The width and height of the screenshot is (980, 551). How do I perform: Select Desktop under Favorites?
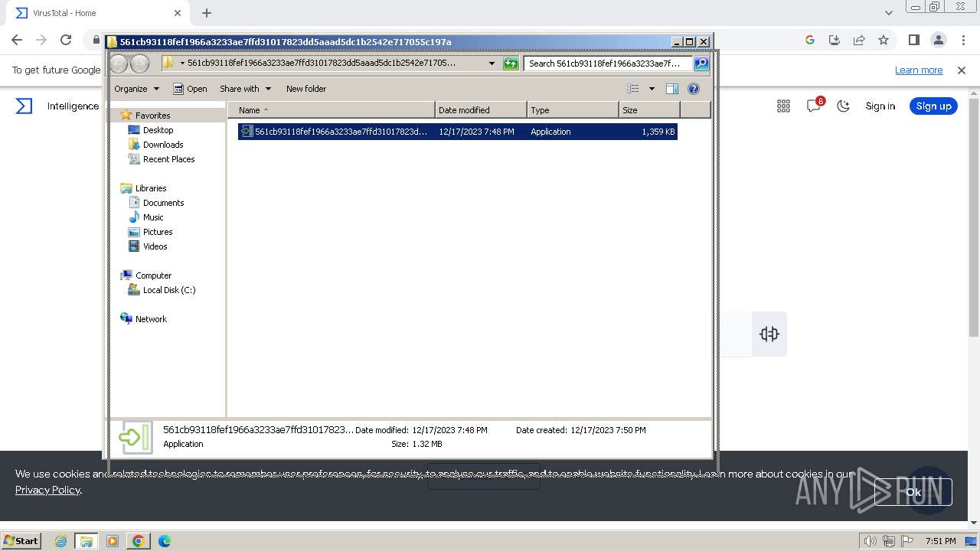pos(158,130)
